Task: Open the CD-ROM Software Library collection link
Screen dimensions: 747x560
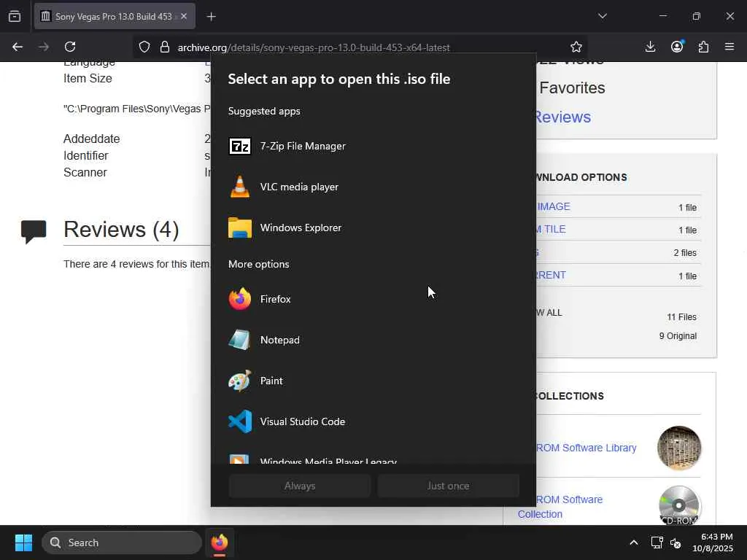Action: [x=586, y=448]
